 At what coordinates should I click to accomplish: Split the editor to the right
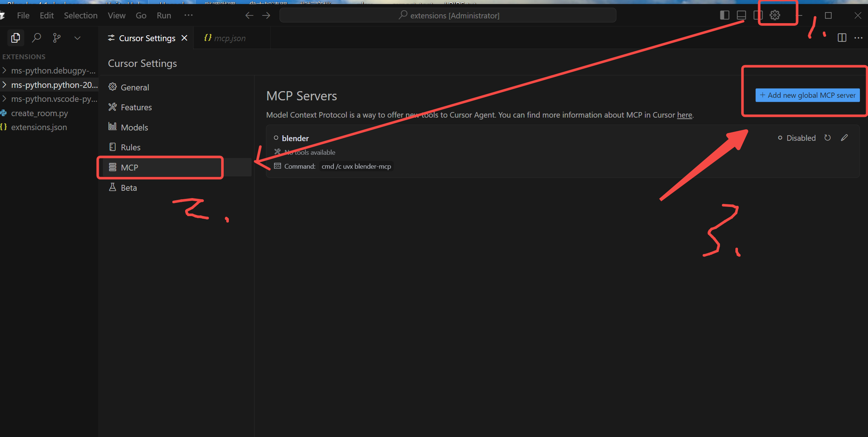842,38
